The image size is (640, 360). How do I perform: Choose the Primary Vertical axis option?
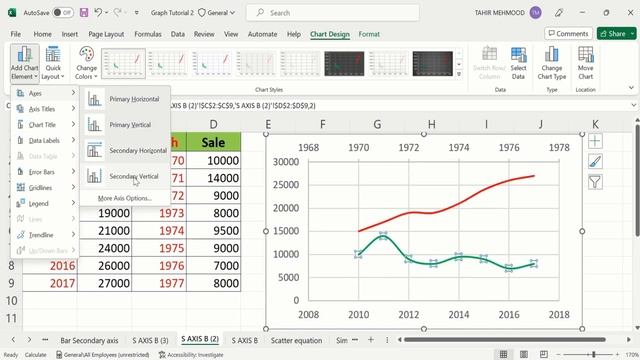pyautogui.click(x=125, y=125)
